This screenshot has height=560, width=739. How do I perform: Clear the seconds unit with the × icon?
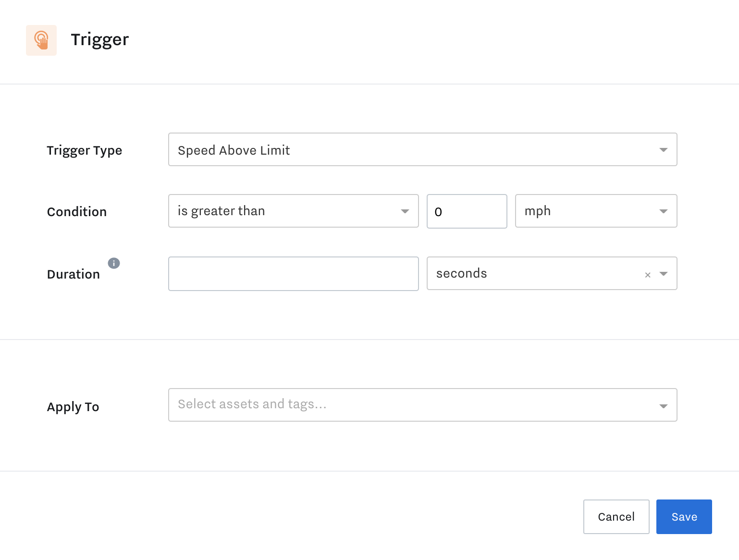647,274
